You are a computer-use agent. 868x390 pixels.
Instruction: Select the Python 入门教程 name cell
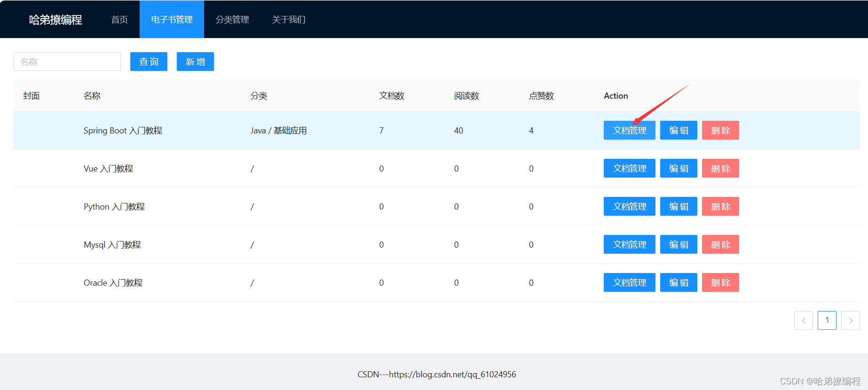tap(114, 207)
